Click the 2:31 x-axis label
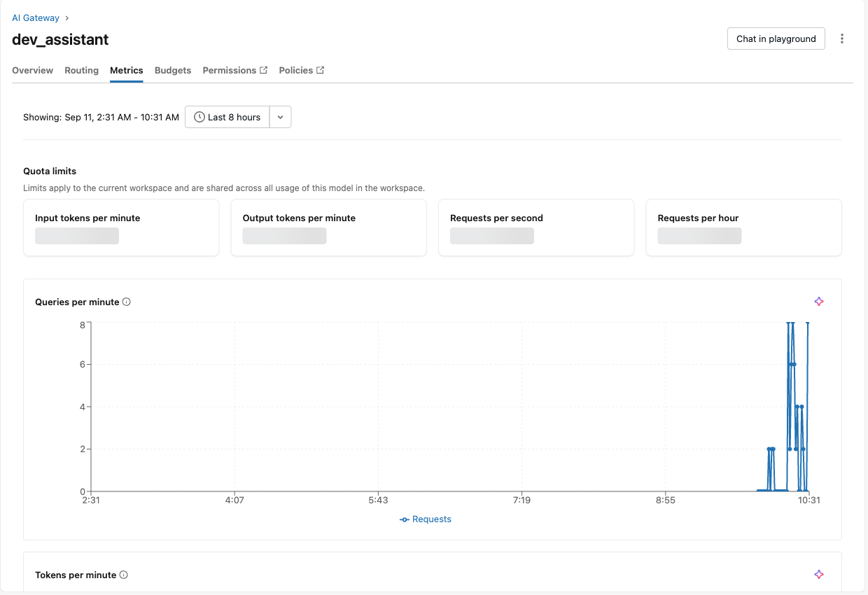This screenshot has width=868, height=595. 92,500
